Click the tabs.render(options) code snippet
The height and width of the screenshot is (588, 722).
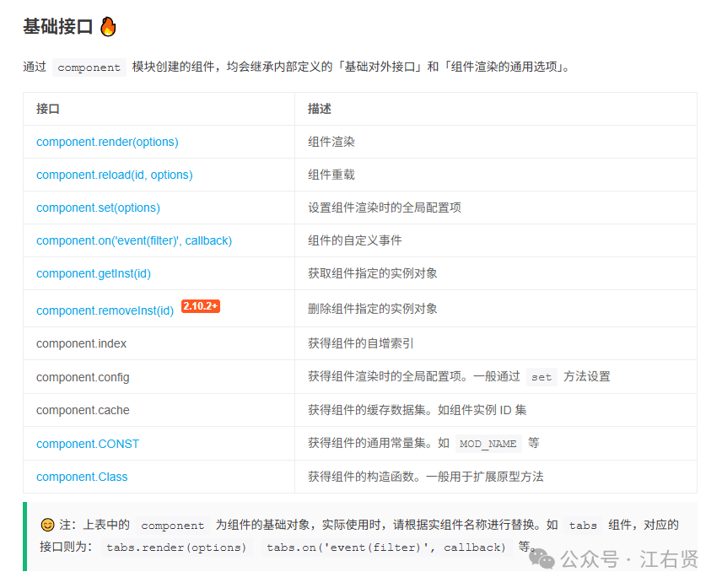(176, 548)
